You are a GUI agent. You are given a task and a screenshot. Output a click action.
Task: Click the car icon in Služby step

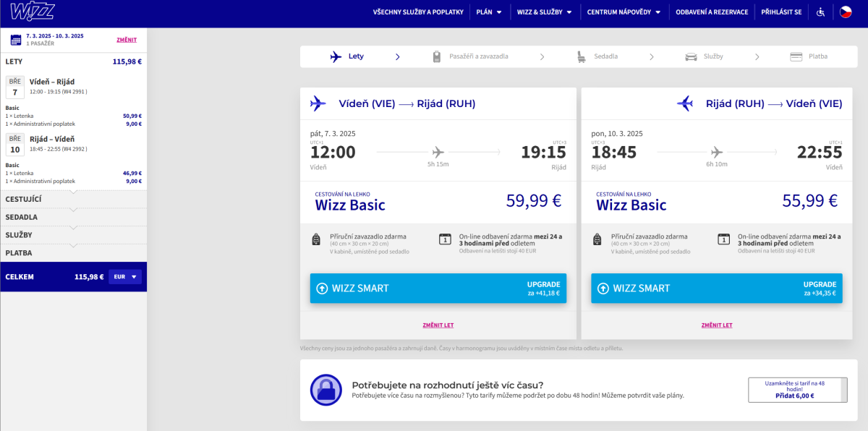tap(690, 56)
